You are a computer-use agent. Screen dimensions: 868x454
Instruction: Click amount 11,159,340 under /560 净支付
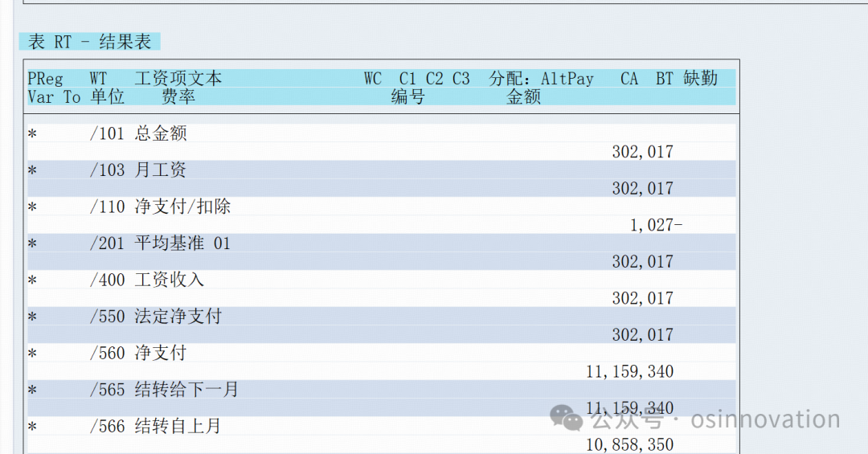(630, 371)
